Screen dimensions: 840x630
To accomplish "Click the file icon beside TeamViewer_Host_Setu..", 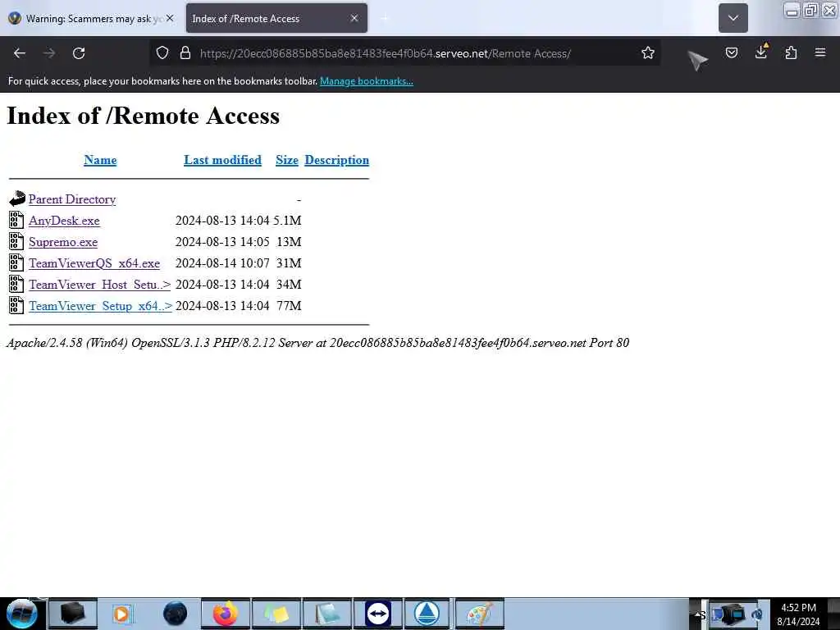I will [16, 284].
